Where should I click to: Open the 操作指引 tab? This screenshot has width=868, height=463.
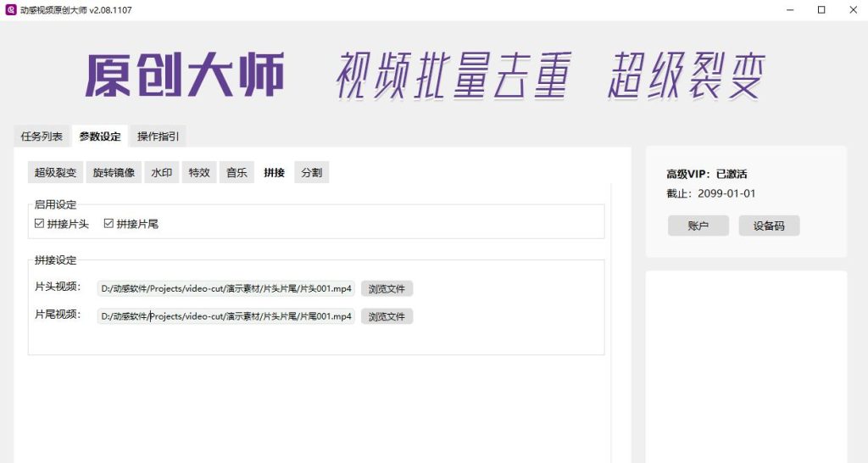(x=159, y=137)
